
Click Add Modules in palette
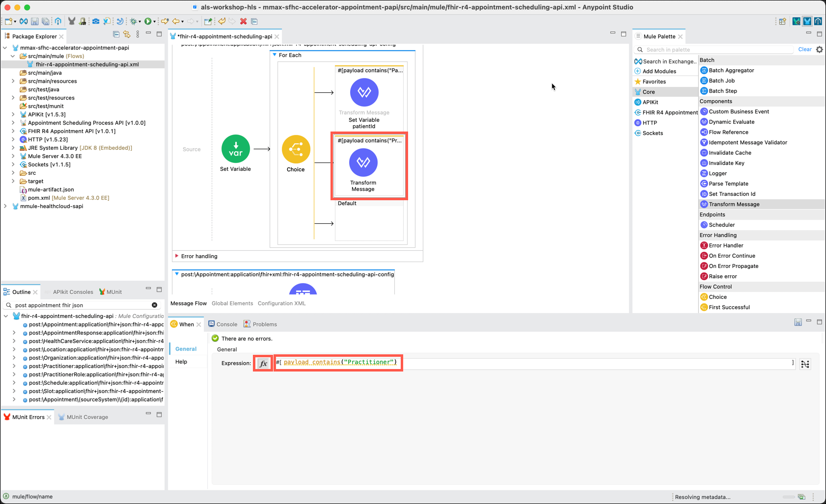tap(655, 71)
